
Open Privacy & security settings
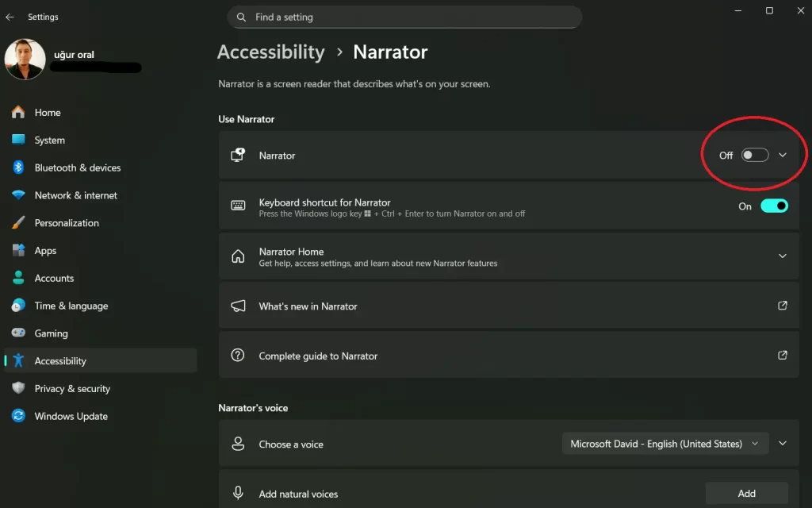tap(72, 388)
